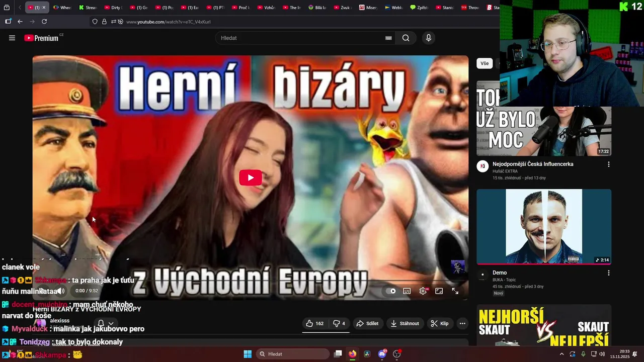Open the alexisss channel name
The width and height of the screenshot is (644, 362).
[x=60, y=320]
